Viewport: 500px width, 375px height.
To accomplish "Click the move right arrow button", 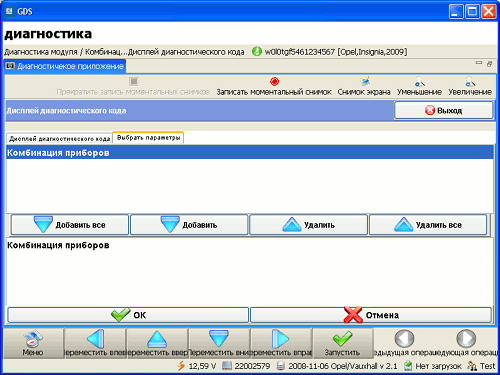I will pos(281,343).
